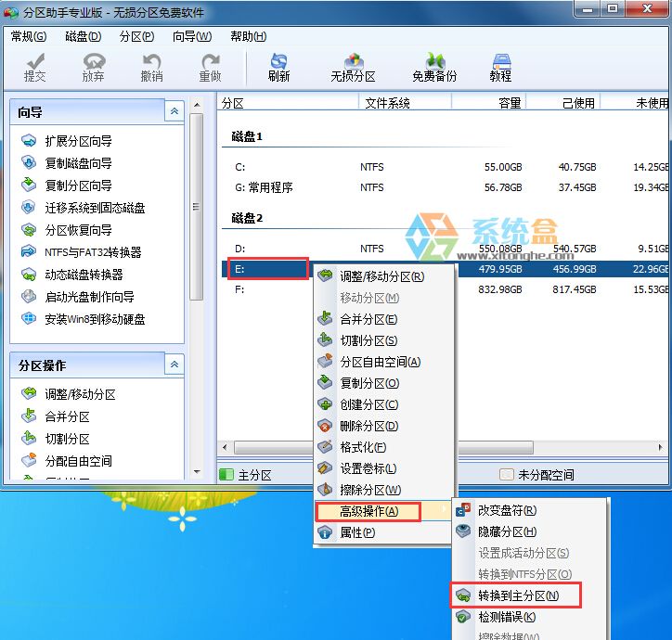Click 合并分区 in the 分区操作 panel
Screen dimensions: 672x640
56,416
